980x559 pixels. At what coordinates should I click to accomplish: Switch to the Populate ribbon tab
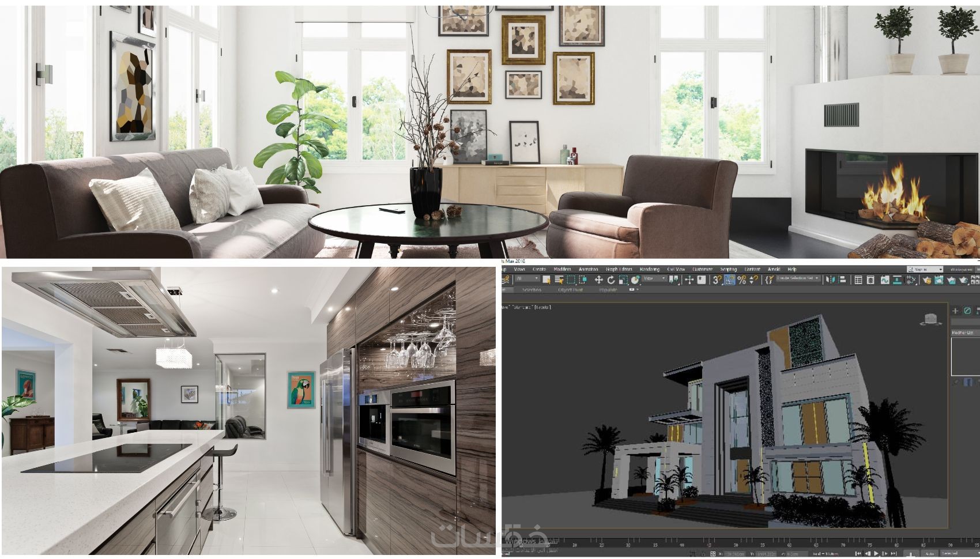608,290
